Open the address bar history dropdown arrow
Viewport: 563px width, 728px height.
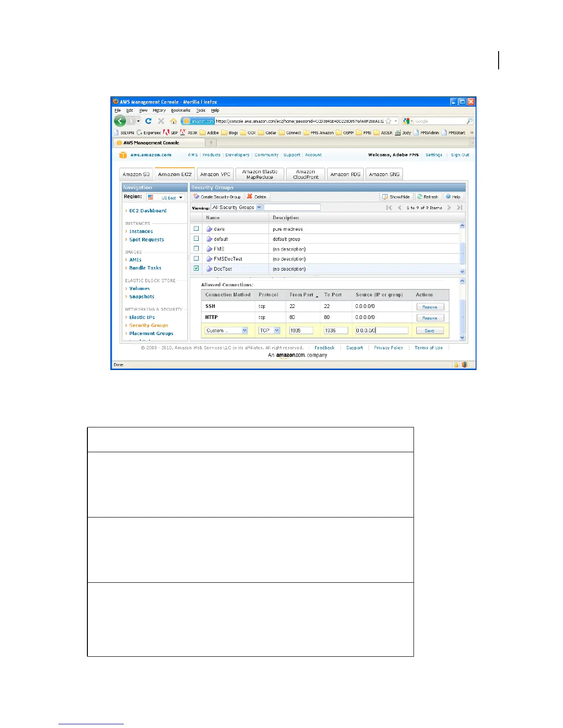click(x=396, y=121)
